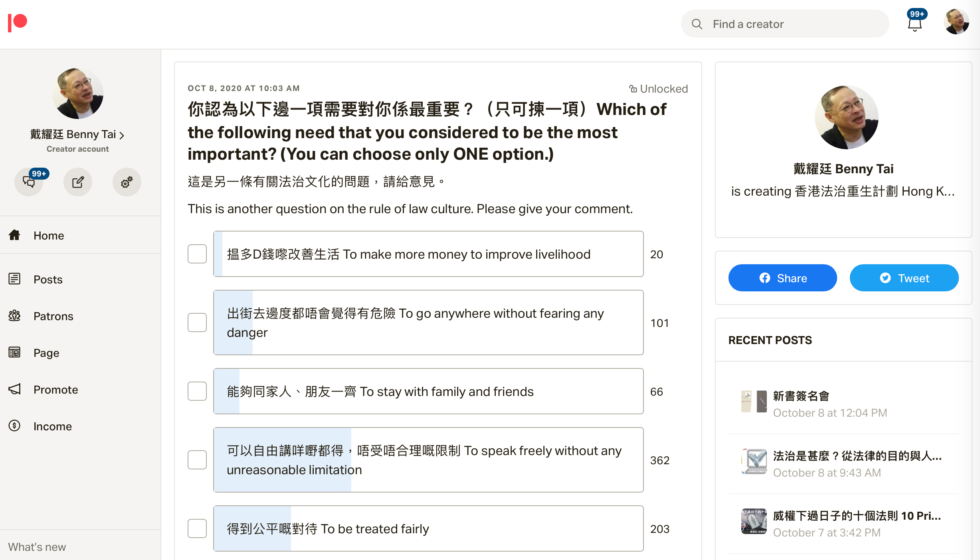
Task: Click the 'To stay with family' poll bar
Action: point(428,391)
